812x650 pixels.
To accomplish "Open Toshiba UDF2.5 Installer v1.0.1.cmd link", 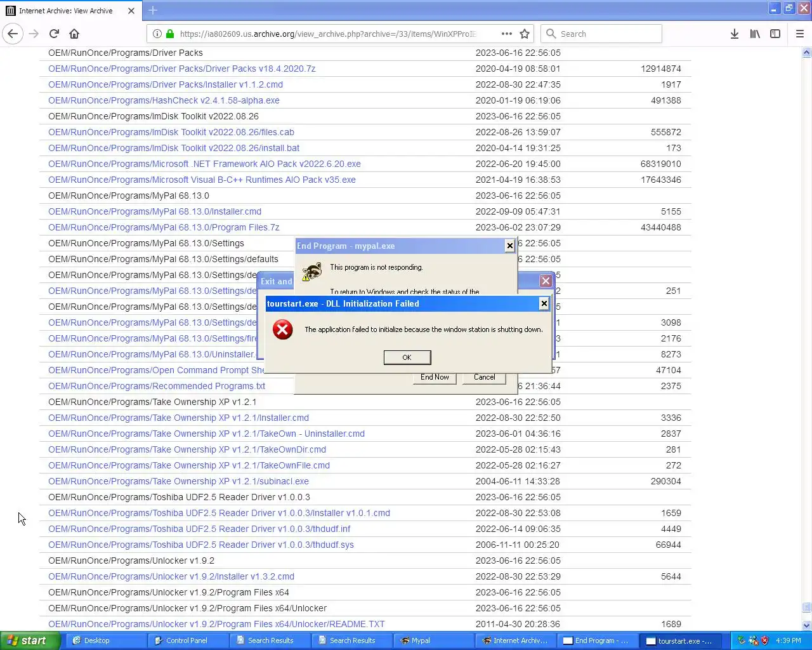I will point(219,513).
